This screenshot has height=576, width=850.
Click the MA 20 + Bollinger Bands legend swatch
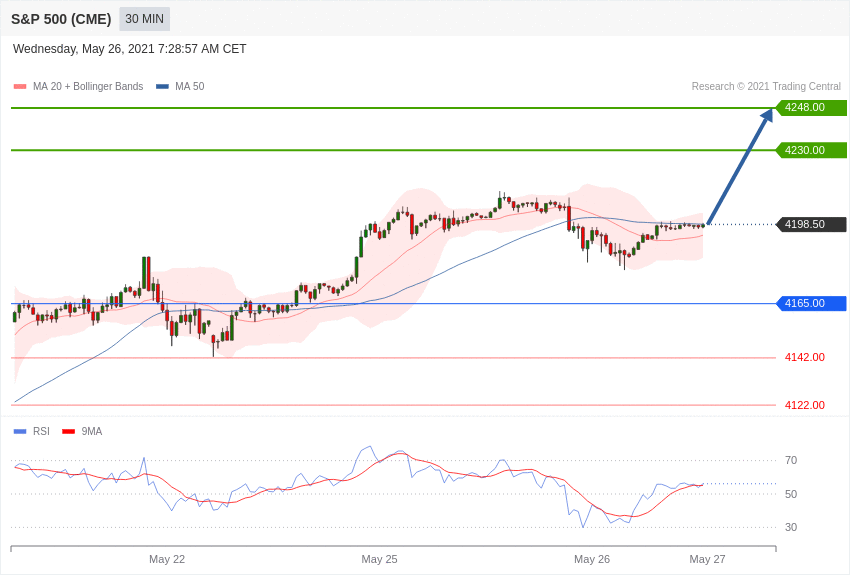(20, 87)
